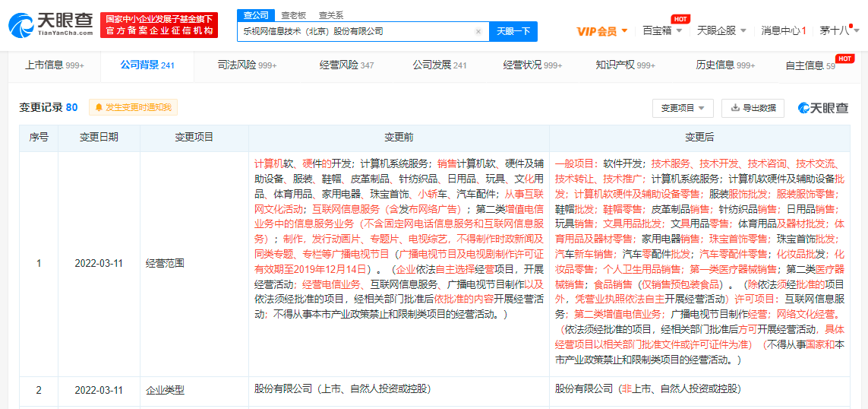Click the 2022-03-11 date in row 2

(99, 390)
